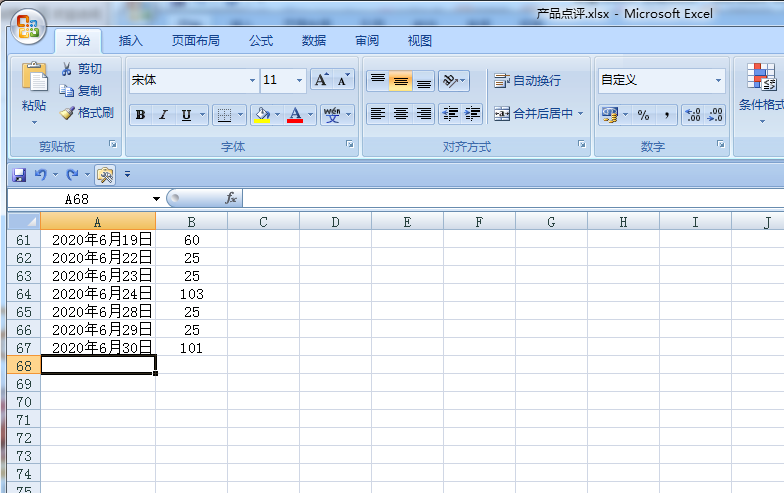Viewport: 784px width, 493px height.
Task: Click the insert function fx icon
Action: coord(230,198)
